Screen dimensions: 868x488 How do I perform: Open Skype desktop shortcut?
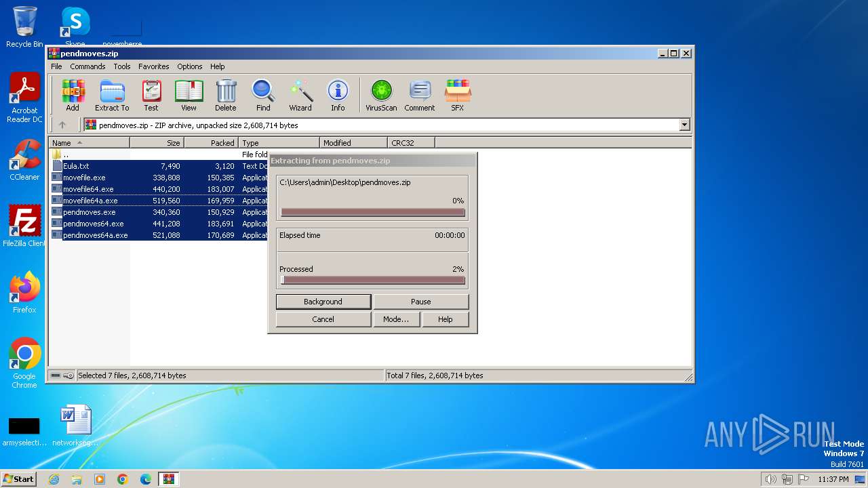(x=75, y=27)
